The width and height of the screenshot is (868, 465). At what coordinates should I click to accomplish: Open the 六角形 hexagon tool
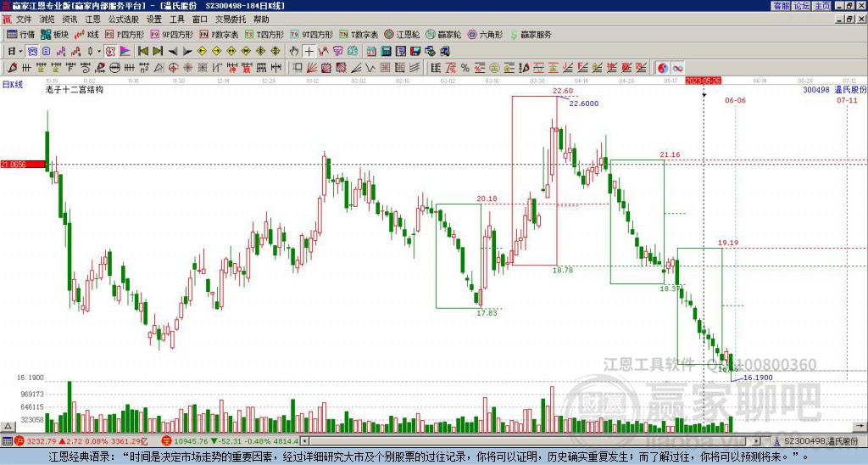click(x=485, y=34)
